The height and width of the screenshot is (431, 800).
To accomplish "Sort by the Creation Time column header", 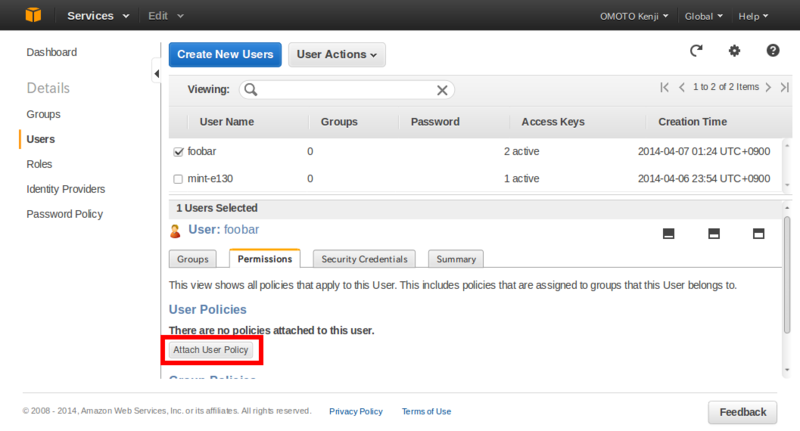I will click(692, 122).
